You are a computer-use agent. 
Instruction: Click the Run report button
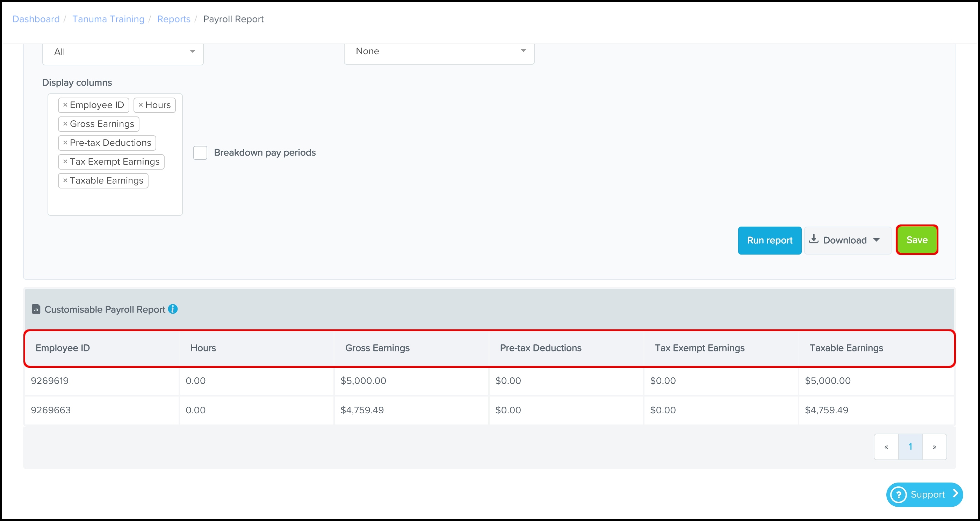[x=769, y=240]
